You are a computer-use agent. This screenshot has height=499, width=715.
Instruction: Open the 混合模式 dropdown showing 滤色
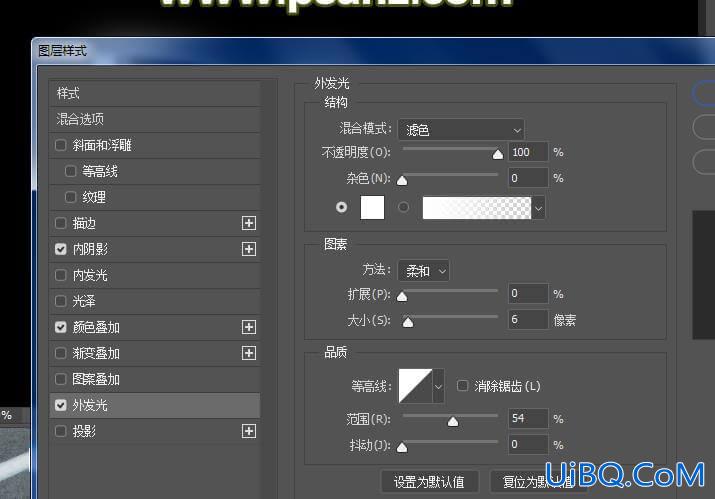[x=461, y=130]
